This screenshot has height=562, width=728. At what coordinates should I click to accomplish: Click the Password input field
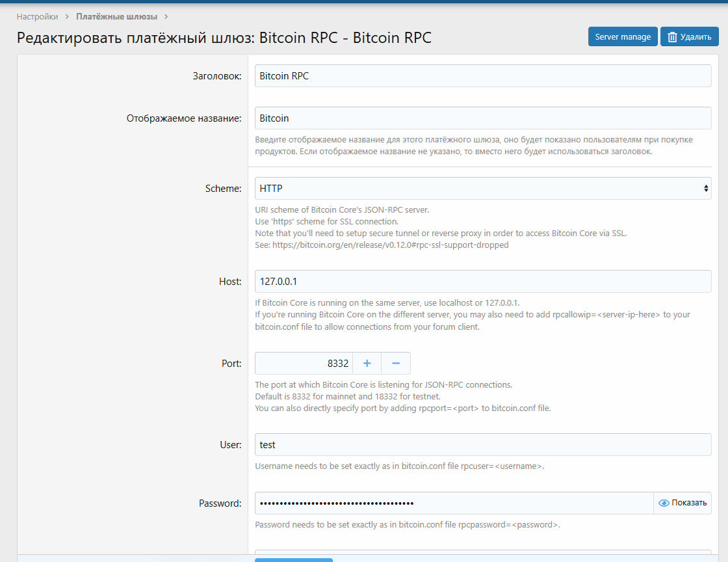click(454, 503)
